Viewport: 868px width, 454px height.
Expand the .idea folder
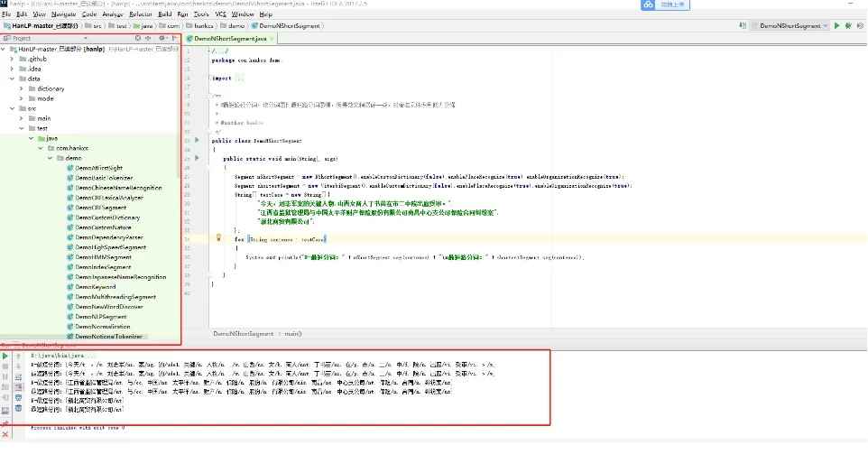click(x=12, y=69)
